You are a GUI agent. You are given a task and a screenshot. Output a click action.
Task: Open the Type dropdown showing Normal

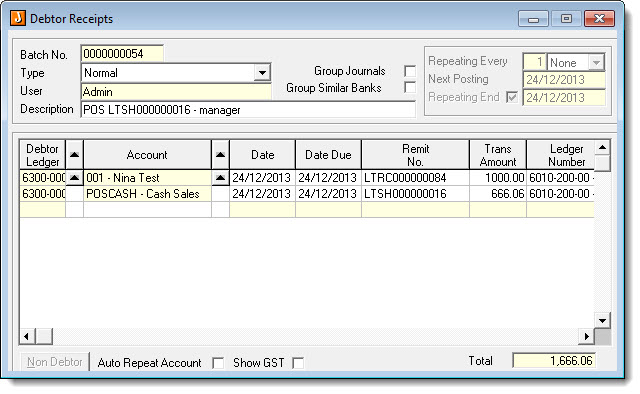[262, 73]
